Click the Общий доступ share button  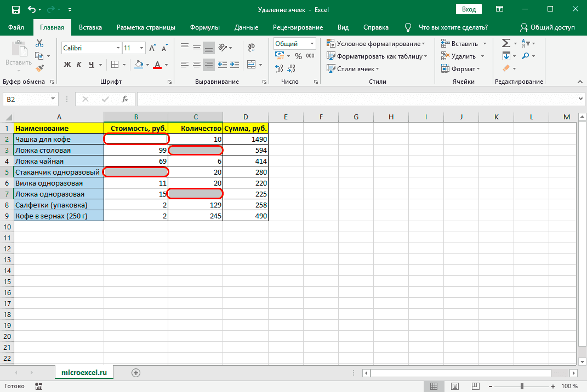pyautogui.click(x=548, y=27)
